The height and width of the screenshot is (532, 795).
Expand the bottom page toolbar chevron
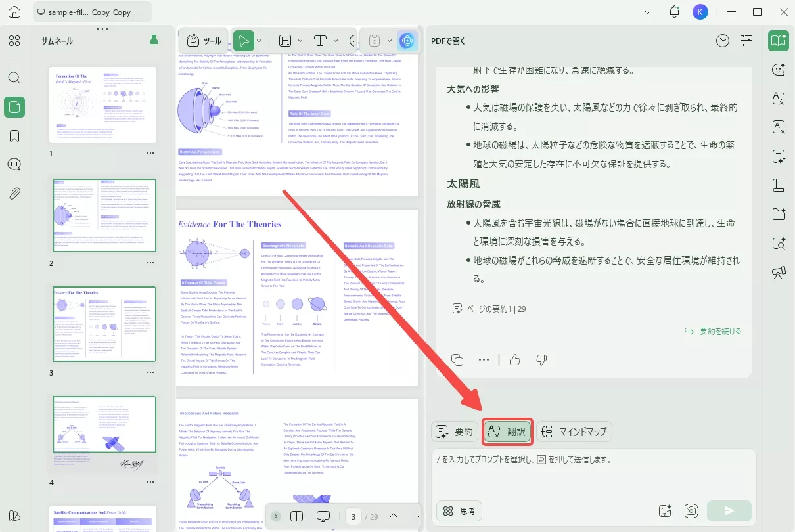tap(276, 516)
